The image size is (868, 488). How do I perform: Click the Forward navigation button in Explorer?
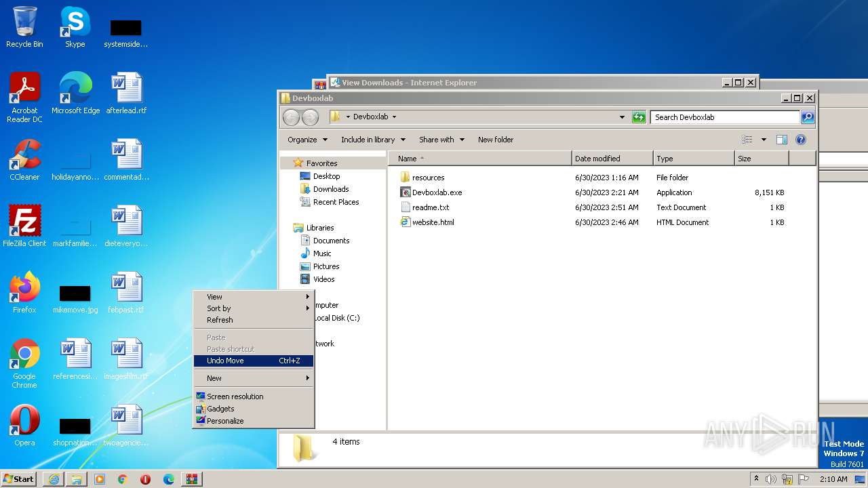[310, 117]
